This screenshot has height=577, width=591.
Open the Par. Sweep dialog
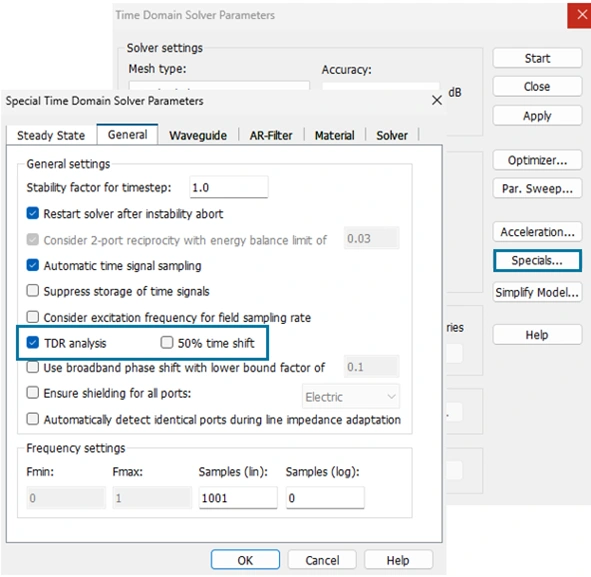pos(537,188)
